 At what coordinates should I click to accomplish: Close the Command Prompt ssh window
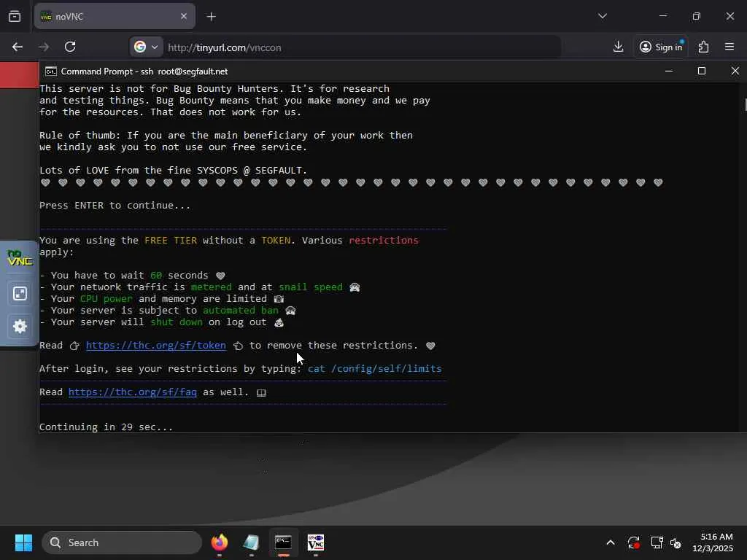pyautogui.click(x=735, y=71)
